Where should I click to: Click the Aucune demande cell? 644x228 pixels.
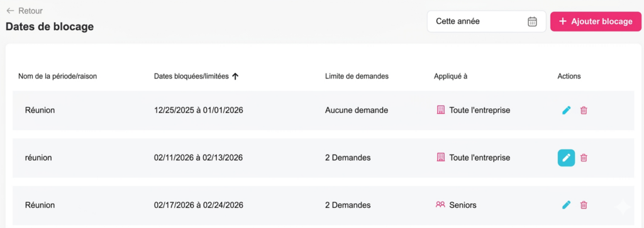coord(357,111)
